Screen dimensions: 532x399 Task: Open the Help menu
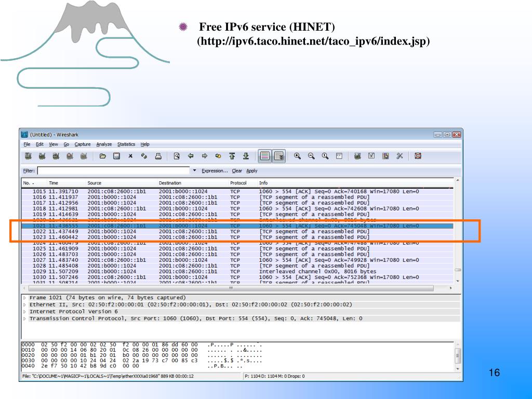point(145,144)
